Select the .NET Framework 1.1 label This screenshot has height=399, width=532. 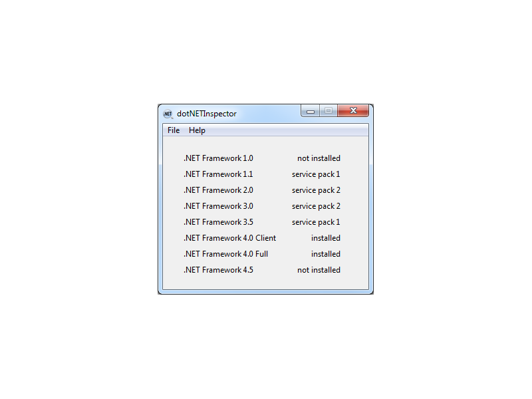pyautogui.click(x=218, y=174)
